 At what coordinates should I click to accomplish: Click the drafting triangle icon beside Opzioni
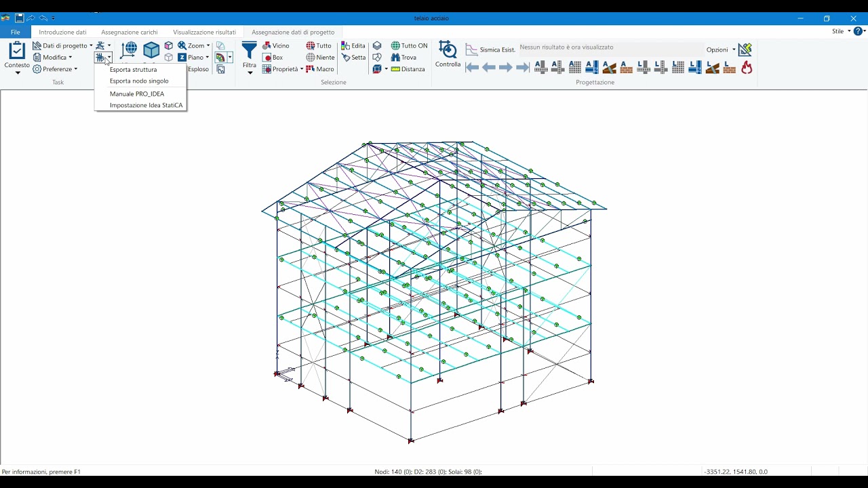click(x=745, y=49)
